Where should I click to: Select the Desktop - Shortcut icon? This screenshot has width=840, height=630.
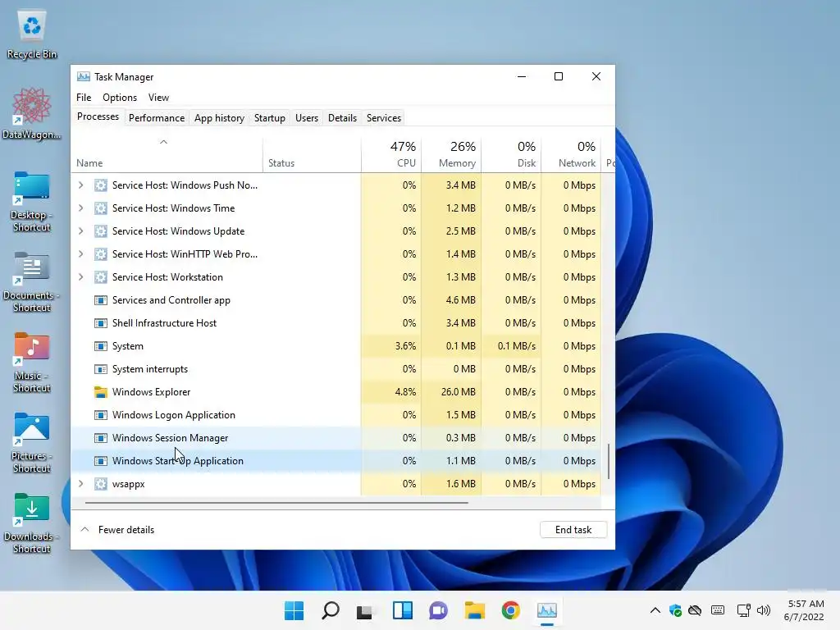[x=32, y=201]
